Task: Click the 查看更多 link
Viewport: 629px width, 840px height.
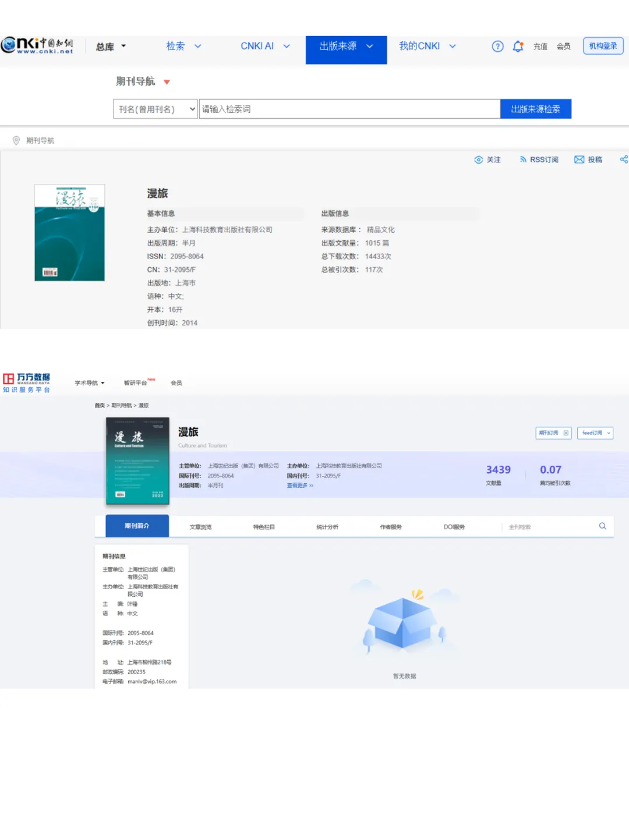Action: [x=300, y=485]
